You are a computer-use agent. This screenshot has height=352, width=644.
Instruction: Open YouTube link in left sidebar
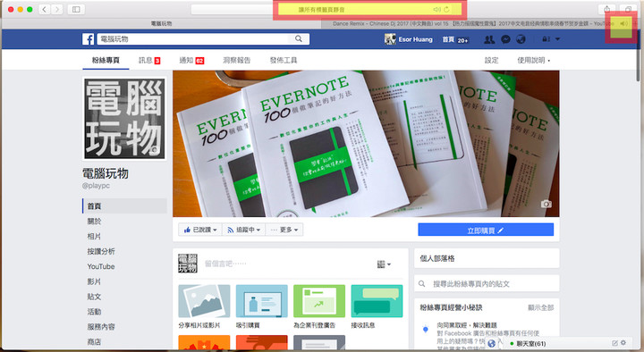[101, 266]
